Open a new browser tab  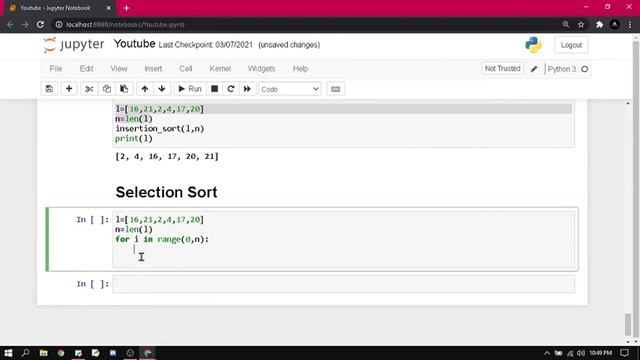click(x=127, y=8)
